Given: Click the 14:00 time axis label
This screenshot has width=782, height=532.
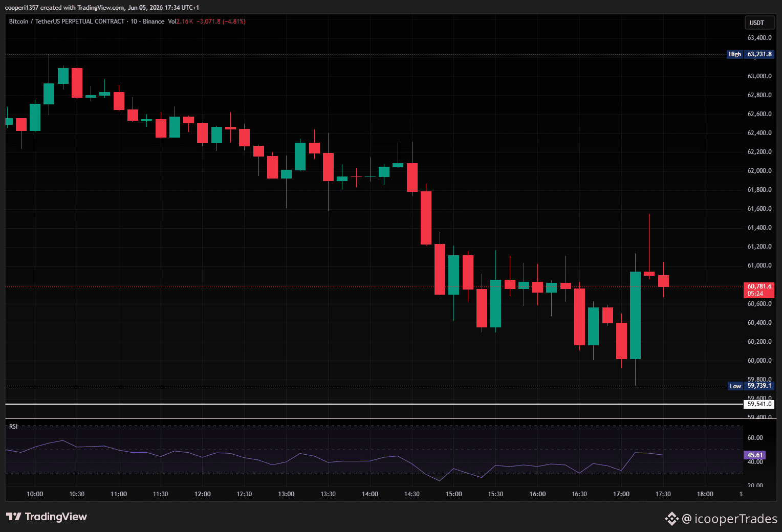Looking at the screenshot, I should tap(370, 494).
